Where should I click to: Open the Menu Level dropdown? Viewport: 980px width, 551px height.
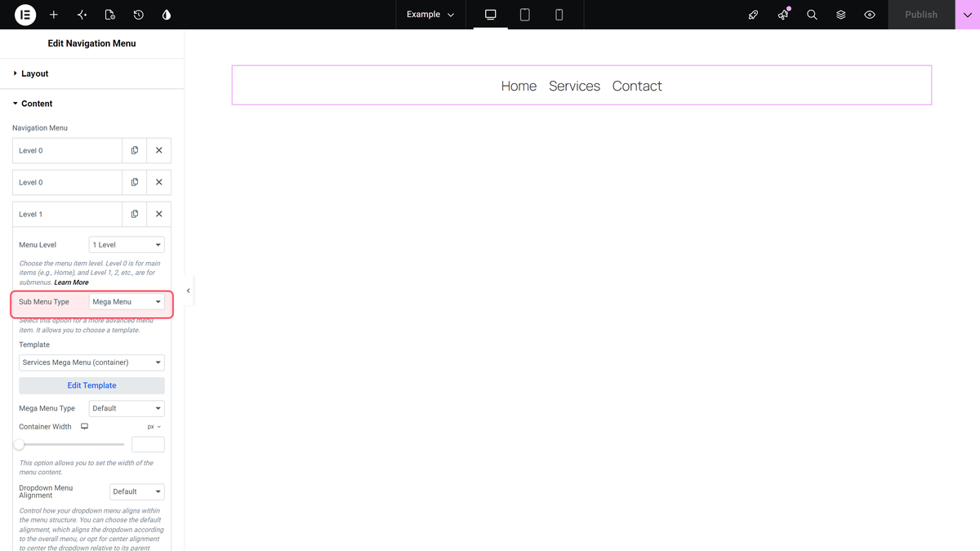(127, 245)
